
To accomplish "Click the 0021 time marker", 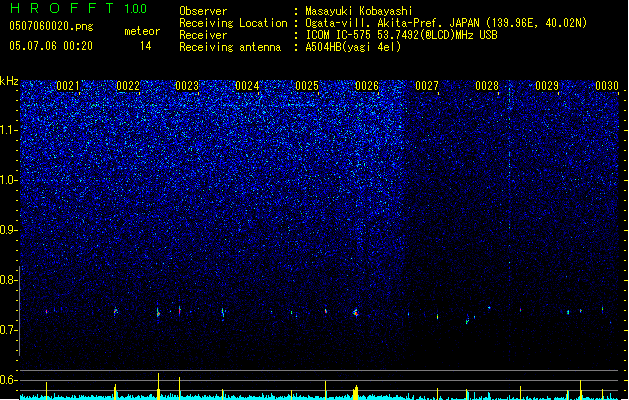I will click(x=68, y=86).
